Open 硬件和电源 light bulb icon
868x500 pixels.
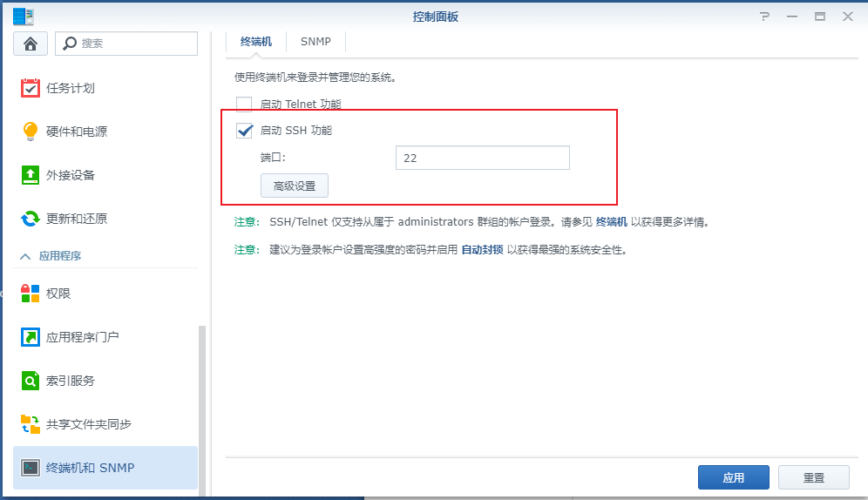(30, 132)
